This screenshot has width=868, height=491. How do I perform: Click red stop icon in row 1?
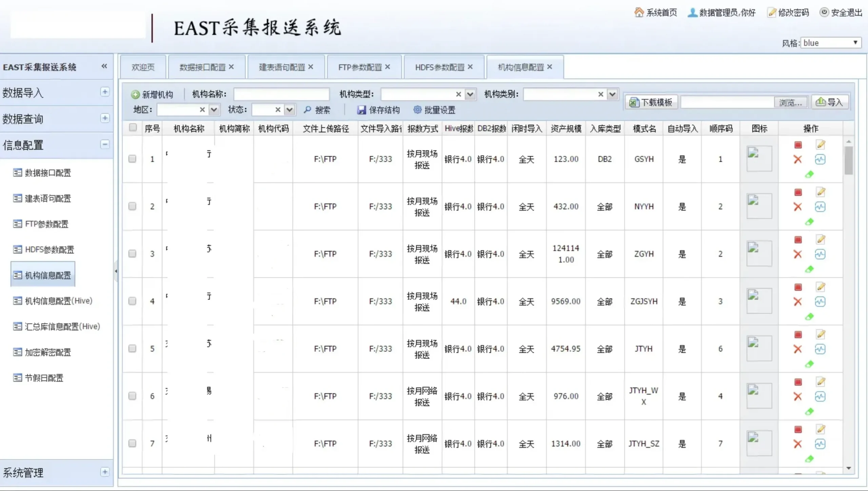[x=798, y=145]
